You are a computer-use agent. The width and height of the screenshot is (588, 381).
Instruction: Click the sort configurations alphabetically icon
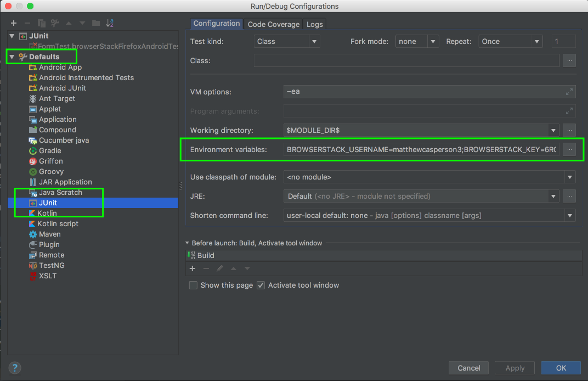110,23
